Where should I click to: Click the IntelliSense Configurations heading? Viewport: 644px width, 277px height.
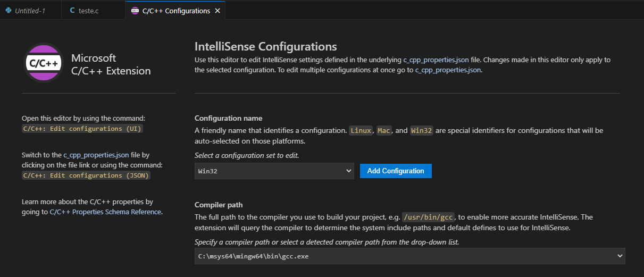point(265,46)
